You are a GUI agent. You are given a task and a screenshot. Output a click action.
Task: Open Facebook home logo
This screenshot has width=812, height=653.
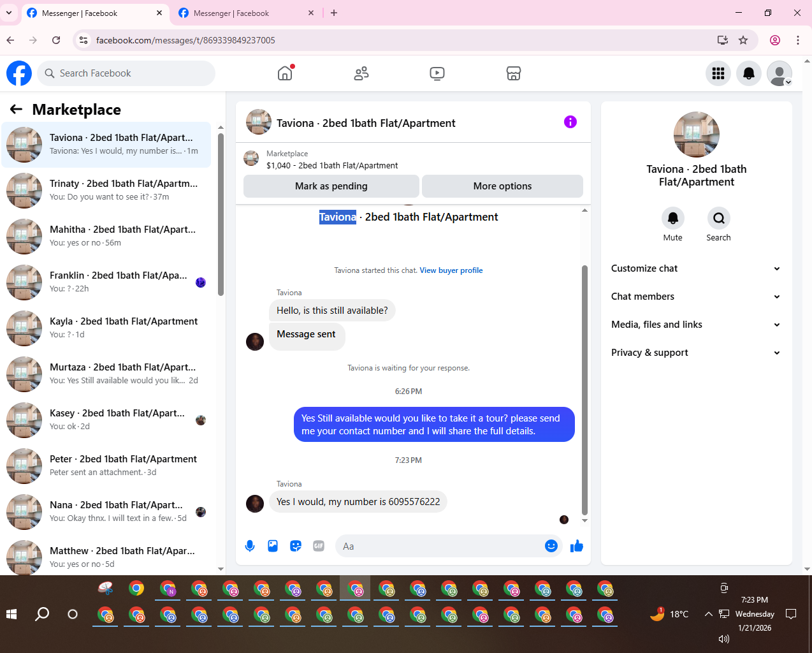[x=19, y=73]
